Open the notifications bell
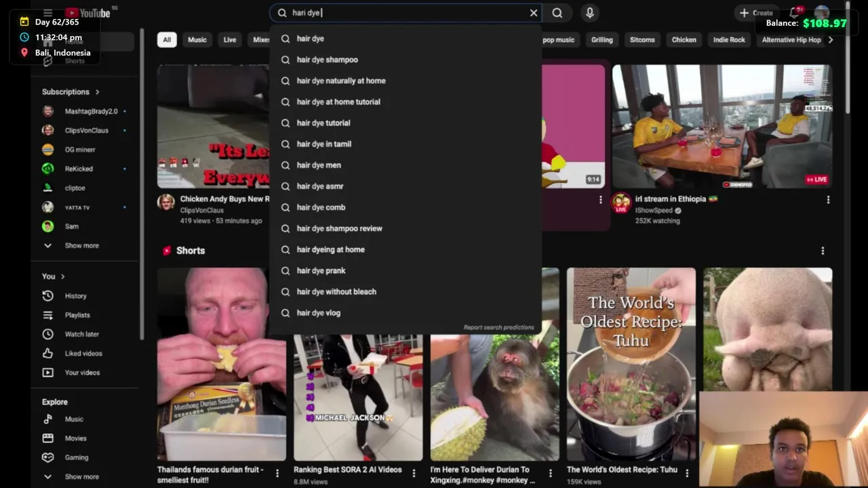868x488 pixels. tap(795, 13)
